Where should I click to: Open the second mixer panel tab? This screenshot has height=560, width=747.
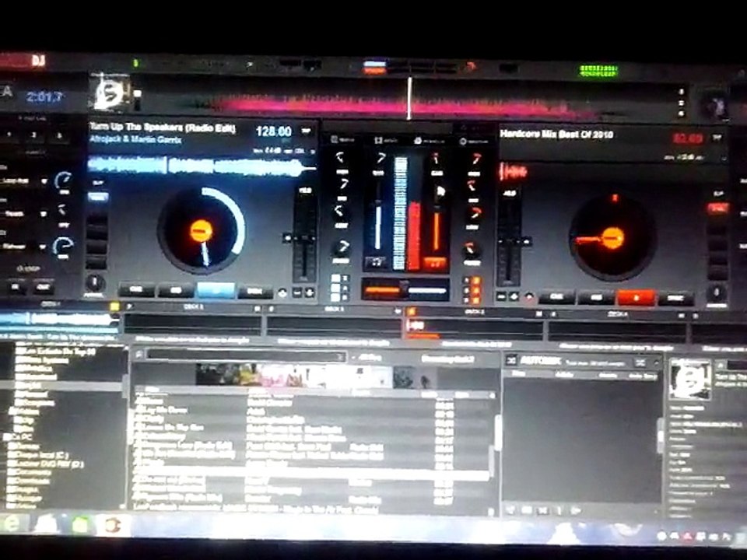[385, 141]
